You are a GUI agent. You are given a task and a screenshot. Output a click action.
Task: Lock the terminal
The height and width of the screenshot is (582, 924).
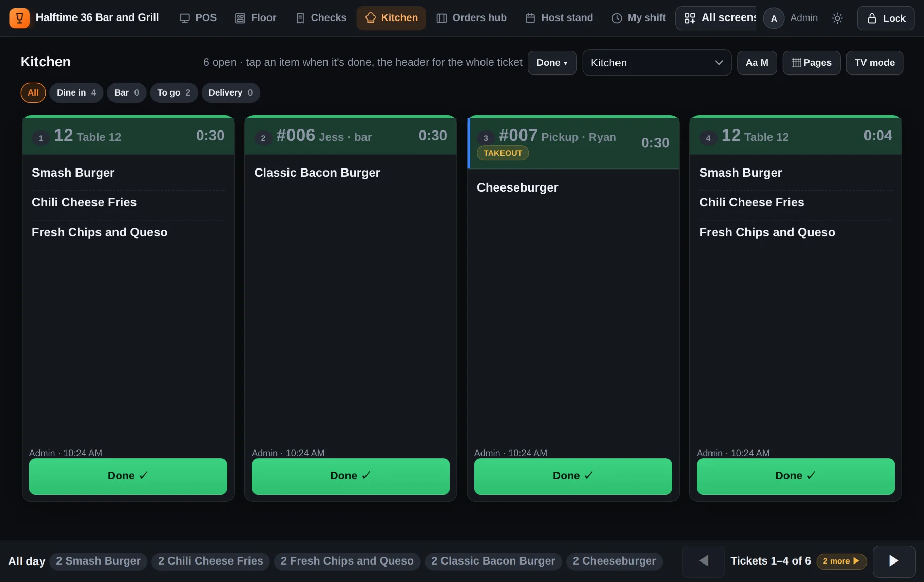tap(885, 18)
